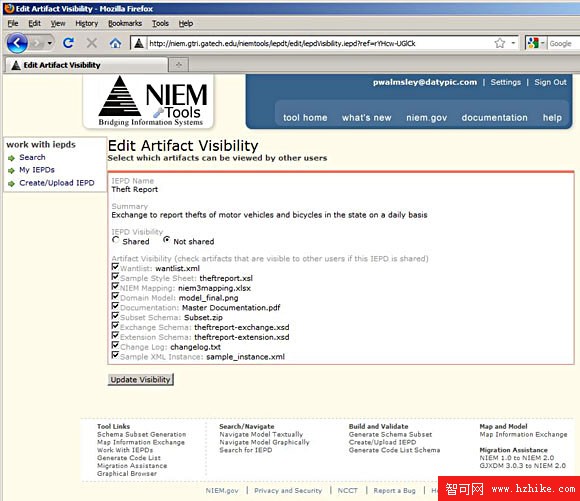Screen dimensions: 580x501
Task: Click Navigate Model Textually footer link
Action: [x=261, y=434]
